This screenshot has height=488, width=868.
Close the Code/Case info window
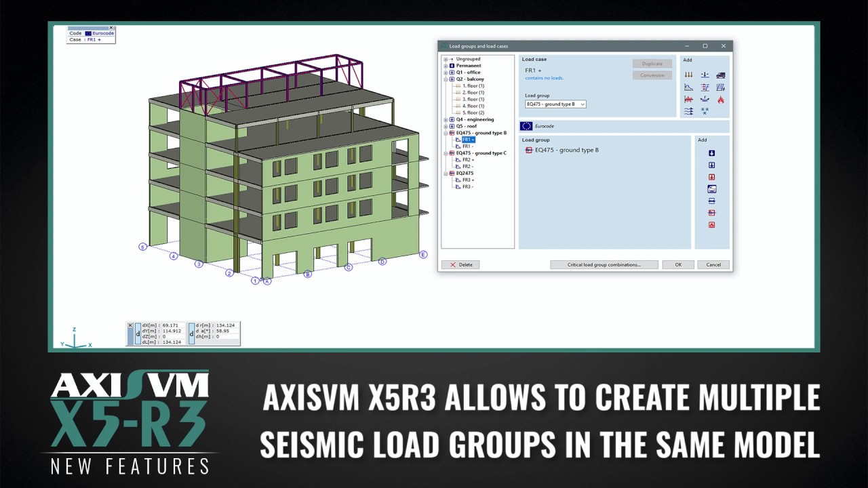(x=112, y=28)
